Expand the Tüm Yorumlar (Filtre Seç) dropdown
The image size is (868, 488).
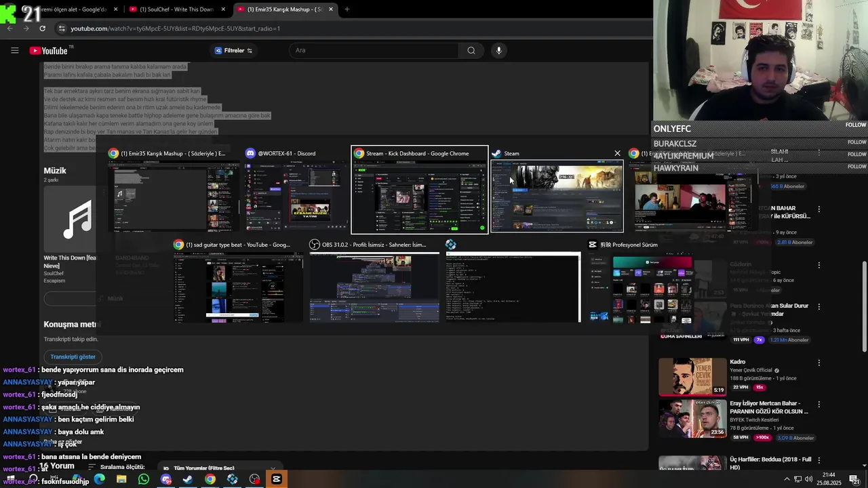[219, 468]
